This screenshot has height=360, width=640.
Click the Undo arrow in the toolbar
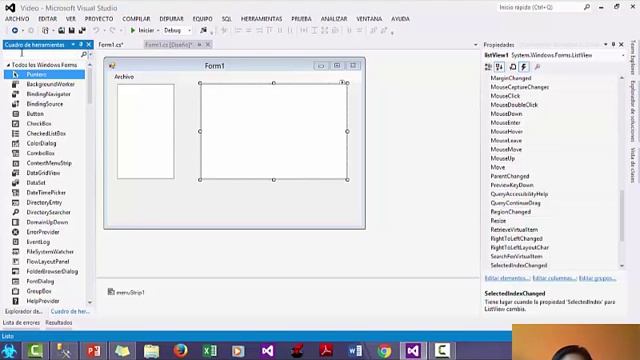coord(96,30)
